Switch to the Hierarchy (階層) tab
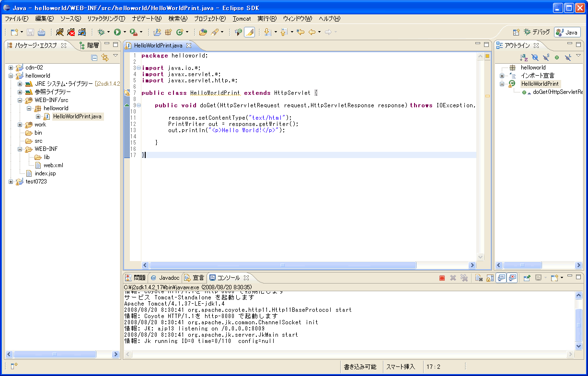Screen dimensions: 588x376 pos(89,46)
